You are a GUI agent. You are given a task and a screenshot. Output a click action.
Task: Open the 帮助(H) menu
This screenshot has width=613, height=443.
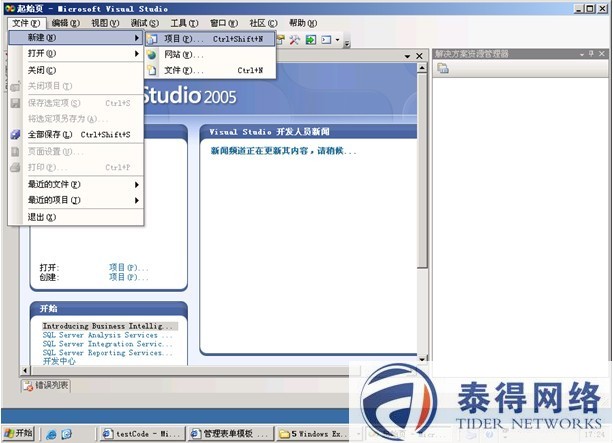pos(303,23)
